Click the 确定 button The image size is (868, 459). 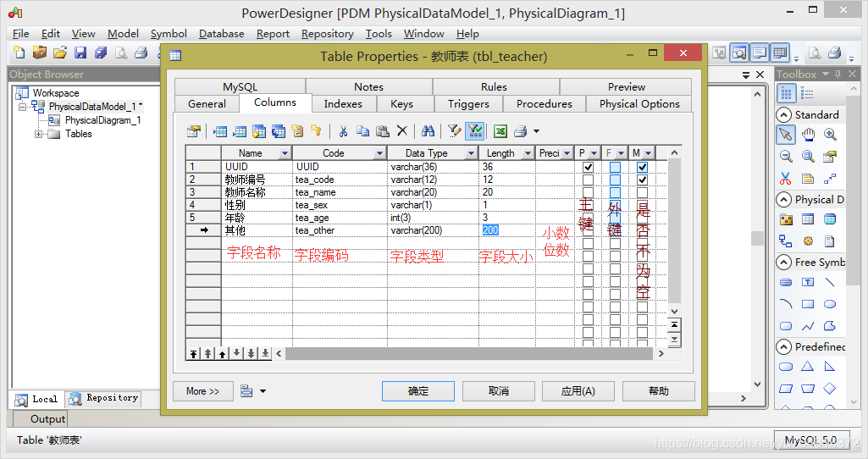(418, 391)
